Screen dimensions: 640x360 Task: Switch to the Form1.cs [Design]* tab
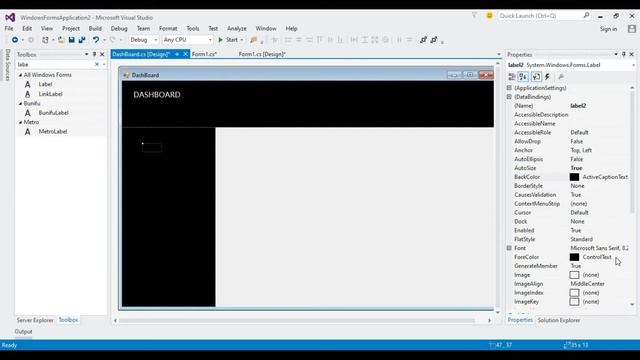pos(262,54)
